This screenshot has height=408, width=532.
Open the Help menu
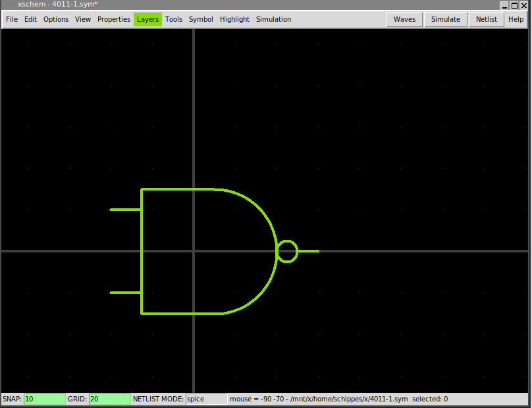point(516,19)
